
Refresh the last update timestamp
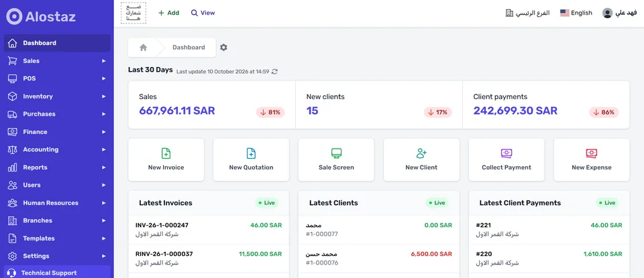click(275, 72)
